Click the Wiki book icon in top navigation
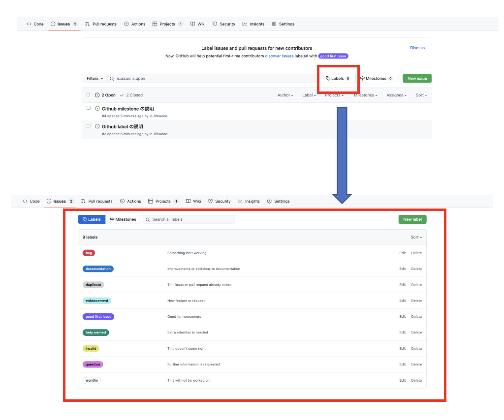The height and width of the screenshot is (420, 504). point(193,24)
